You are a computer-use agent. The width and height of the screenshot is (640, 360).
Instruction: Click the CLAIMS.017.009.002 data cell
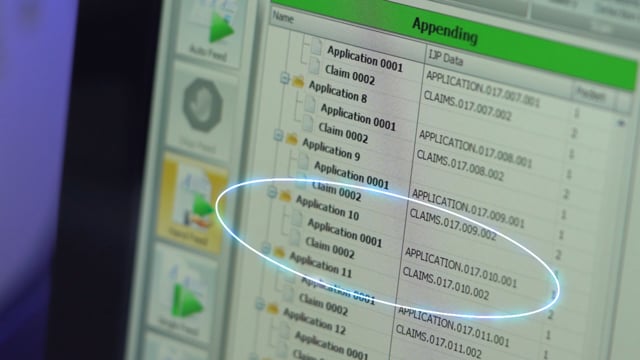(x=453, y=224)
